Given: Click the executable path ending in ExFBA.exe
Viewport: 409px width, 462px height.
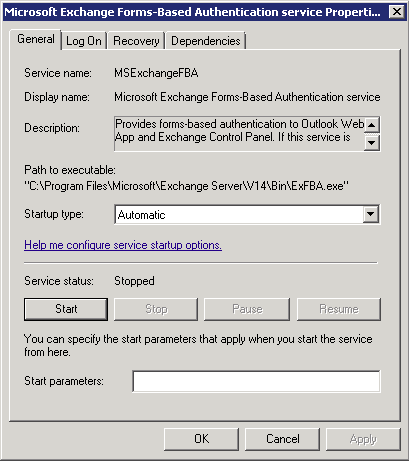Looking at the screenshot, I should tap(187, 186).
